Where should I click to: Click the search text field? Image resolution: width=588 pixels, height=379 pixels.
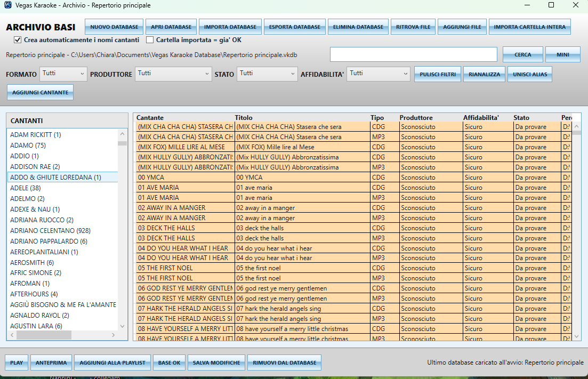tap(414, 54)
